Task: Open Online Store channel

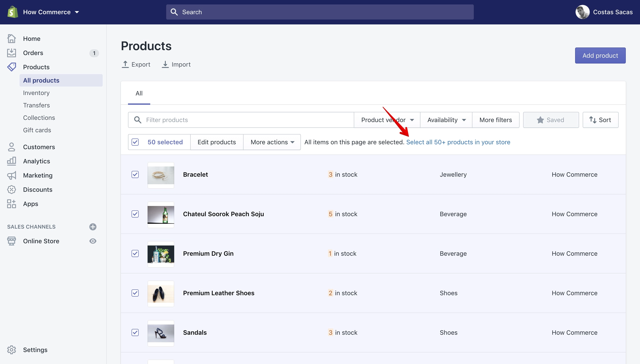Action: [41, 241]
